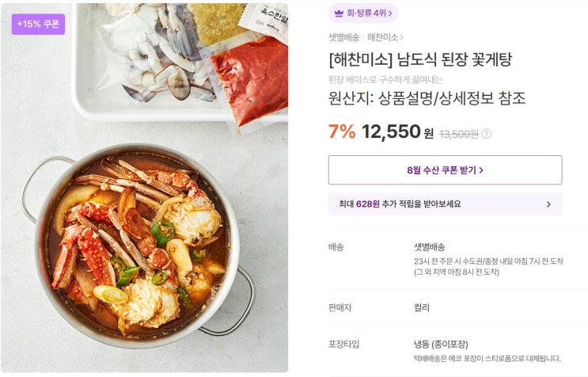This screenshot has height=377, width=588.
Task: Click the chevron after 4위 text
Action: pyautogui.click(x=390, y=13)
